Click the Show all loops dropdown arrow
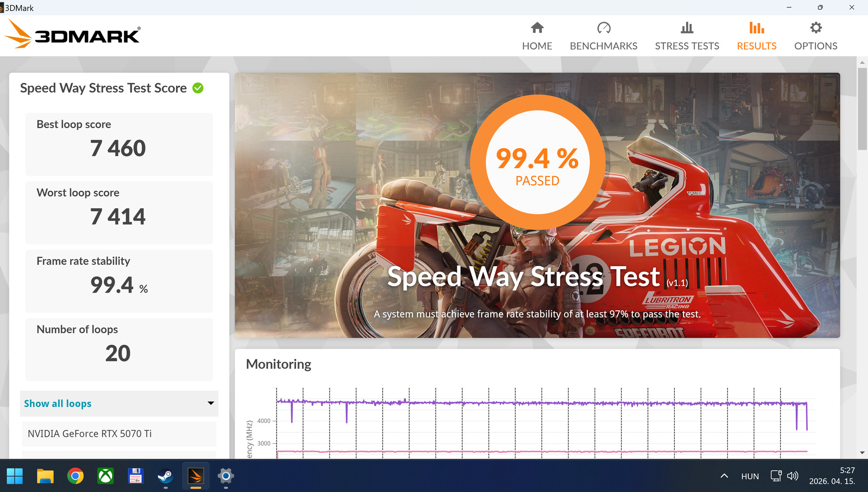The width and height of the screenshot is (868, 492). tap(210, 403)
